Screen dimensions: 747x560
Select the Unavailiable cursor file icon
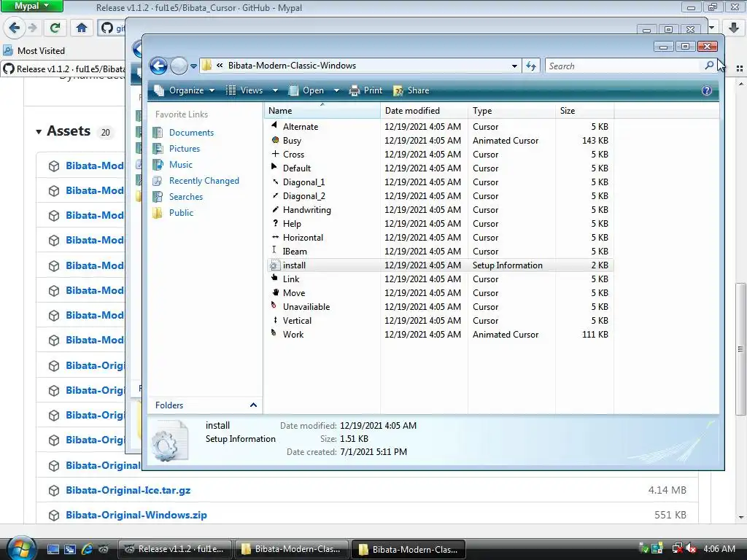[274, 306]
